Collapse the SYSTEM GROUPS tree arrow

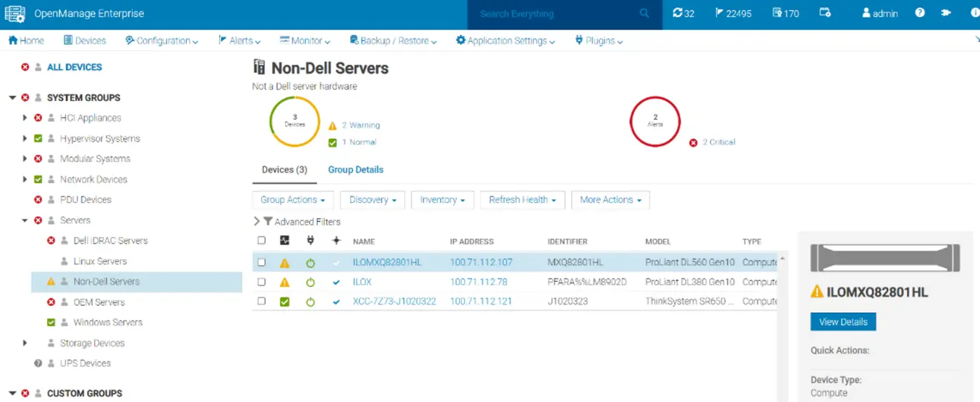tap(12, 98)
